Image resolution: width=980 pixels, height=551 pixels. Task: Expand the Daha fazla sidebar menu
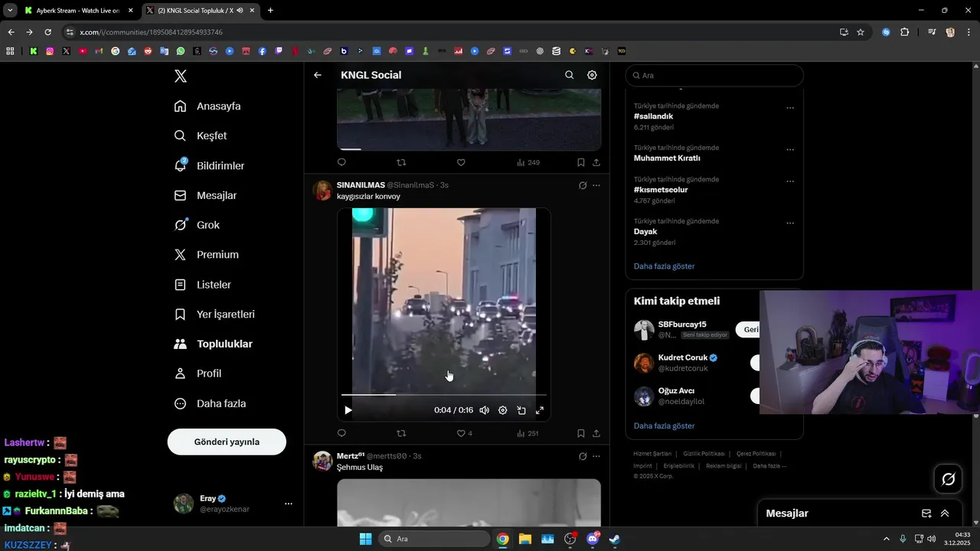coord(210,403)
